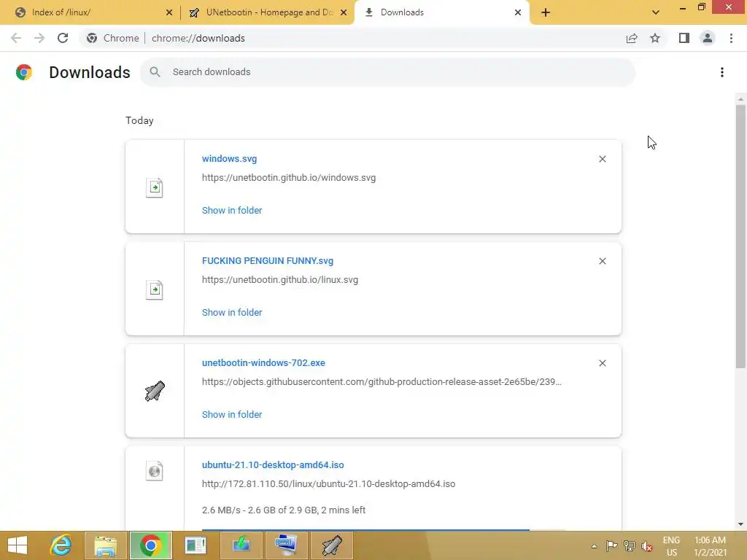Click the Today date heading
Image resolution: width=747 pixels, height=560 pixels.
139,120
